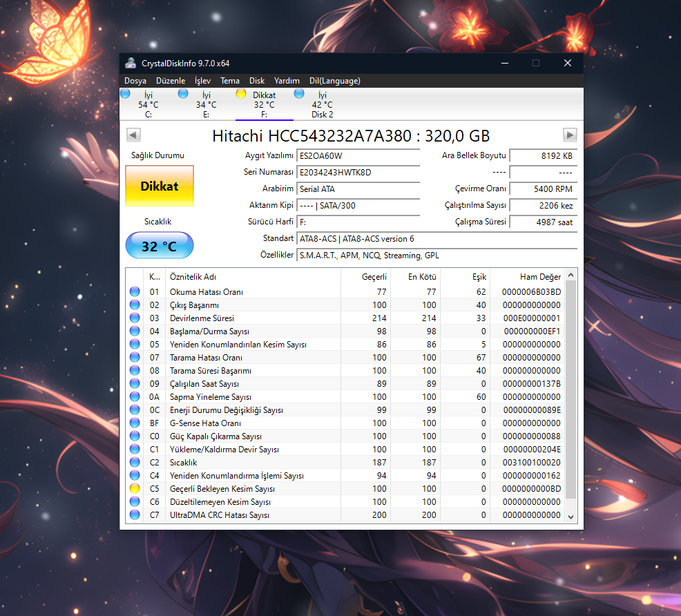Click the 32 °C temperature button
Image resolution: width=681 pixels, height=616 pixels.
tap(160, 245)
